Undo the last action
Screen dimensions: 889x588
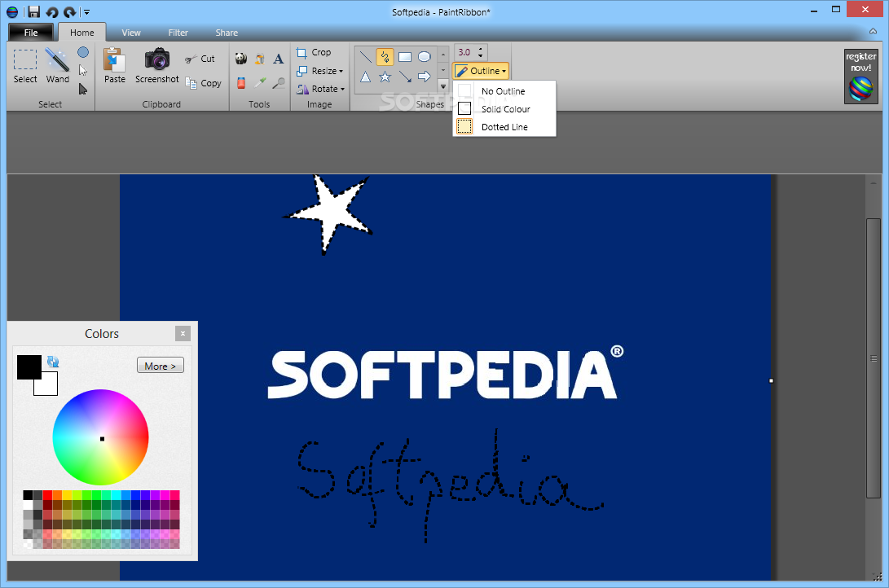pyautogui.click(x=52, y=11)
